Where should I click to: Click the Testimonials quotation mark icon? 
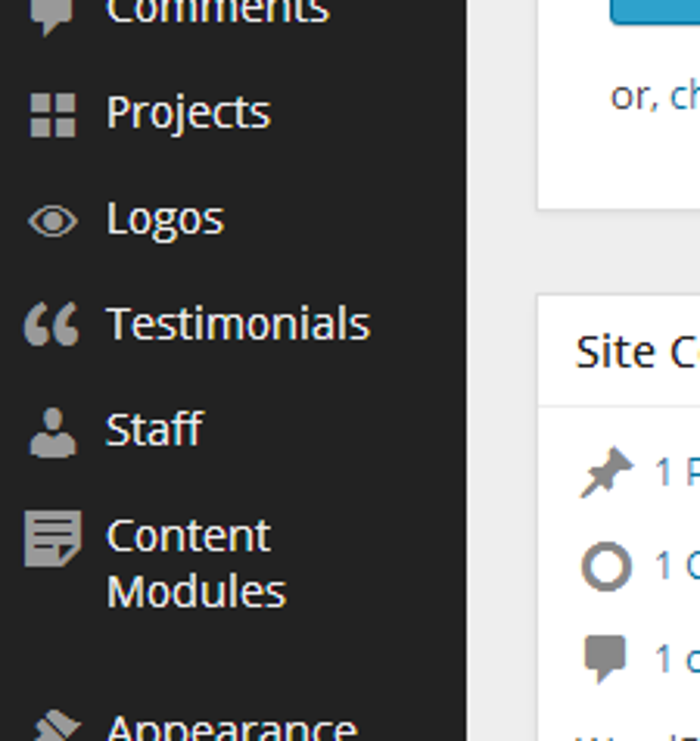point(51,324)
